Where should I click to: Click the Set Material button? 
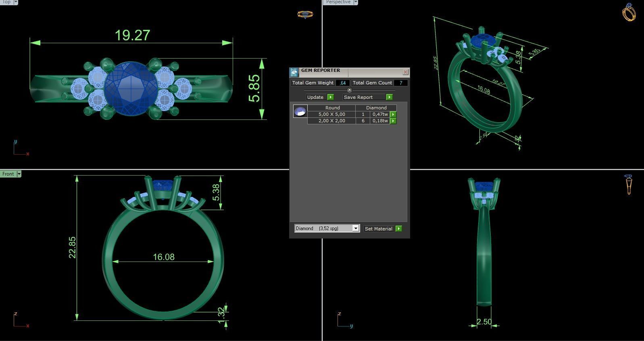379,229
